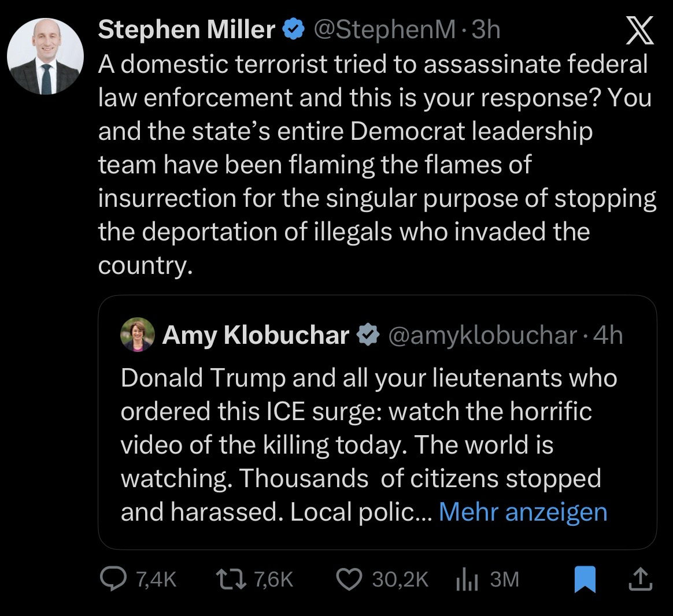Toggle the blue bookmark icon
The width and height of the screenshot is (673, 616).
click(x=585, y=579)
